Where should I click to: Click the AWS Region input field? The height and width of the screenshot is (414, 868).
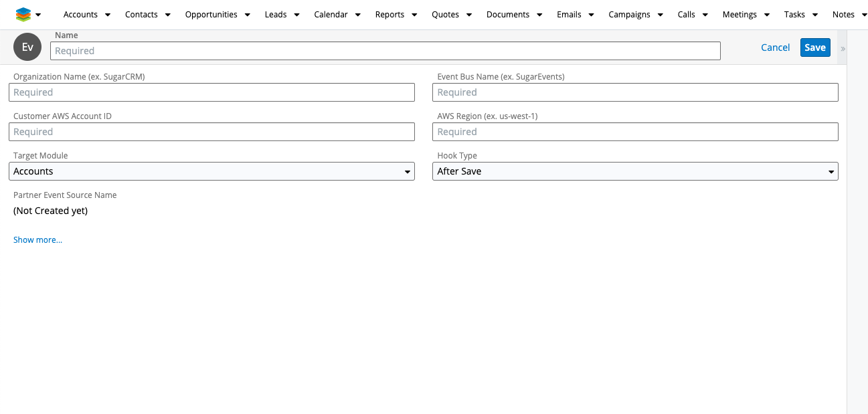[x=634, y=132]
